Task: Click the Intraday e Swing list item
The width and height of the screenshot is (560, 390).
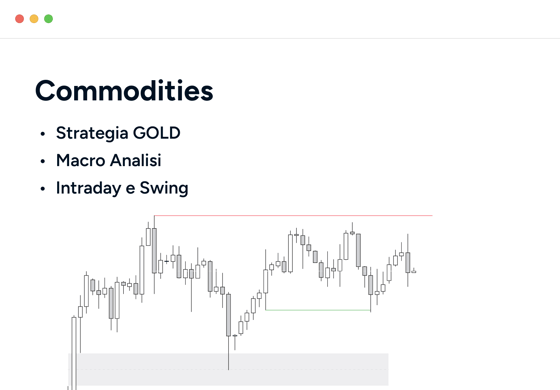Action: [122, 188]
